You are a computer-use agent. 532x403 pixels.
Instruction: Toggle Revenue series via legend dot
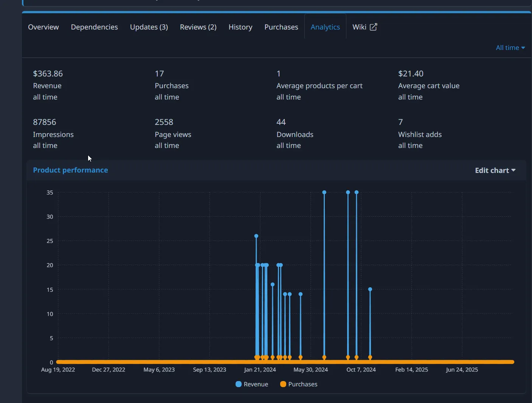pos(239,384)
